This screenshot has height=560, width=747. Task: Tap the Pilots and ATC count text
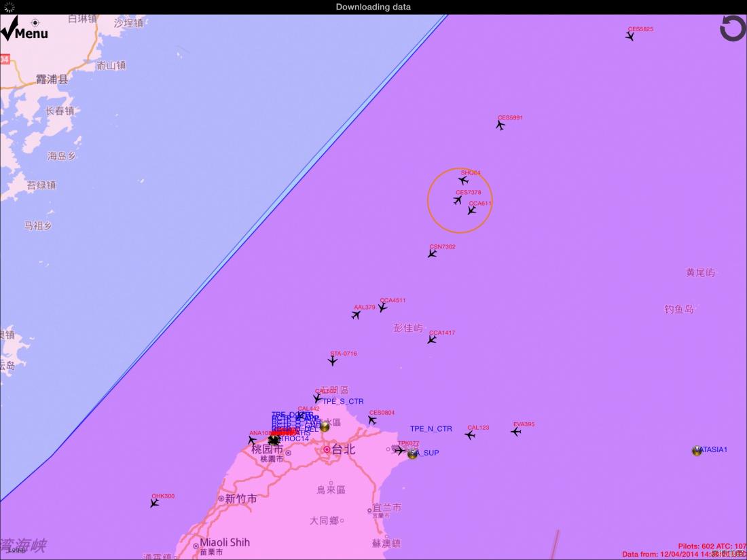click(712, 546)
